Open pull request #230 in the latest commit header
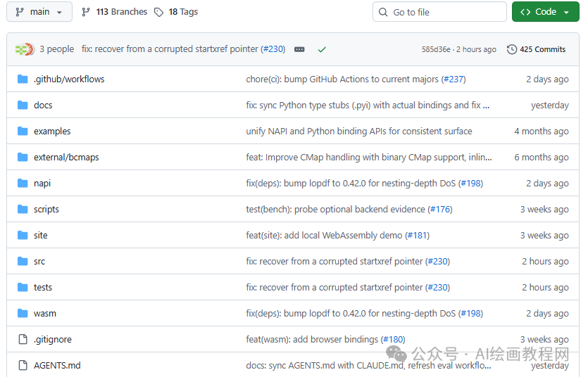Screen dimensions: 588x377 273,49
